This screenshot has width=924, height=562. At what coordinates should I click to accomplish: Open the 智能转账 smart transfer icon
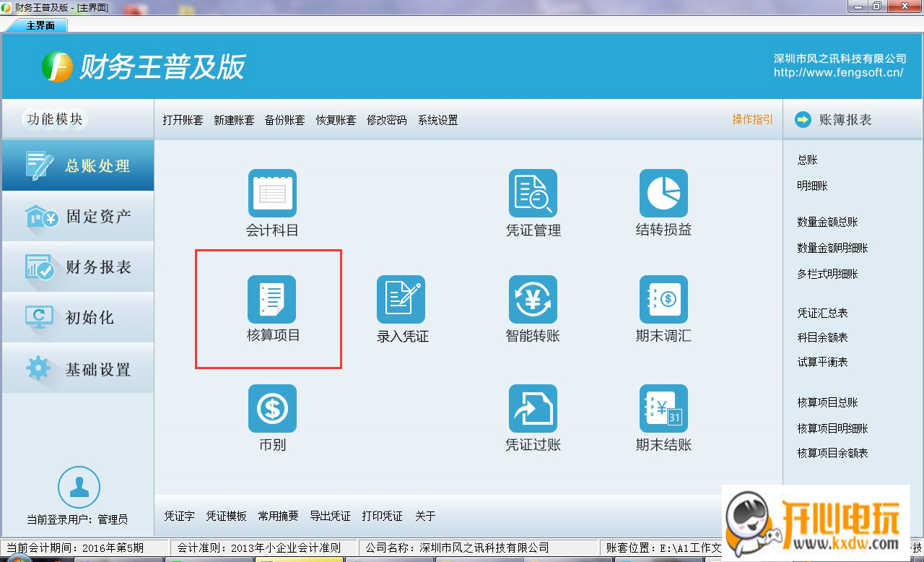pyautogui.click(x=533, y=298)
